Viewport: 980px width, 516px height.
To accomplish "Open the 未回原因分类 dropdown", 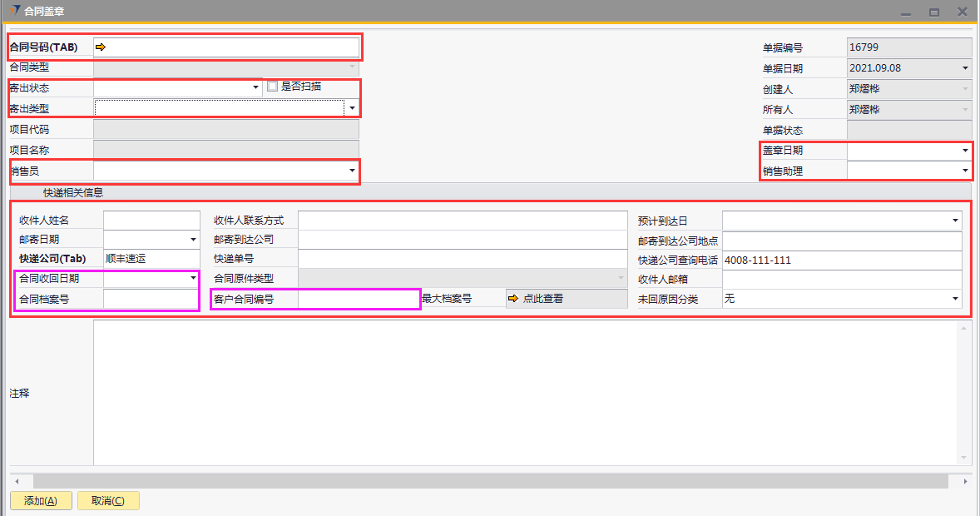I will click(955, 299).
